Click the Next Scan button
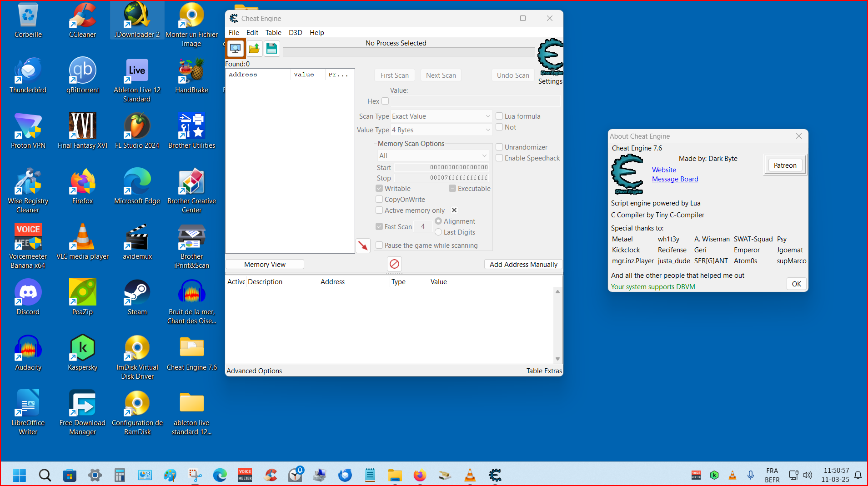Viewport: 868px width, 486px height. click(x=441, y=75)
